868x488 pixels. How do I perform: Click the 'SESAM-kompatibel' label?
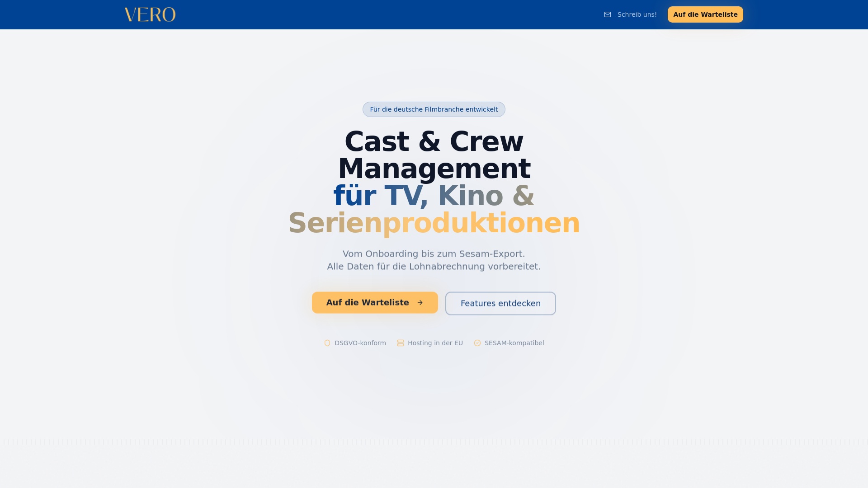514,343
